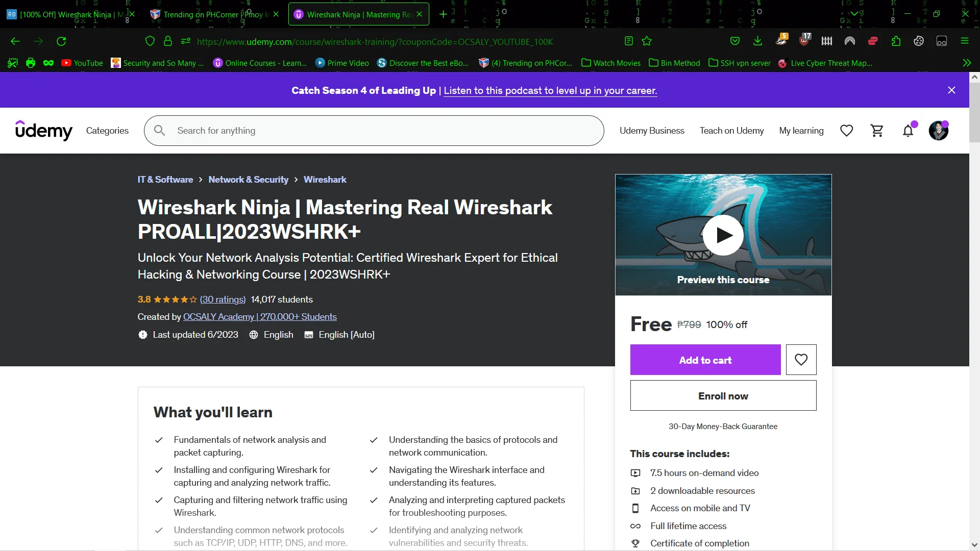Open Network & Security breadcrumb

[x=248, y=180]
